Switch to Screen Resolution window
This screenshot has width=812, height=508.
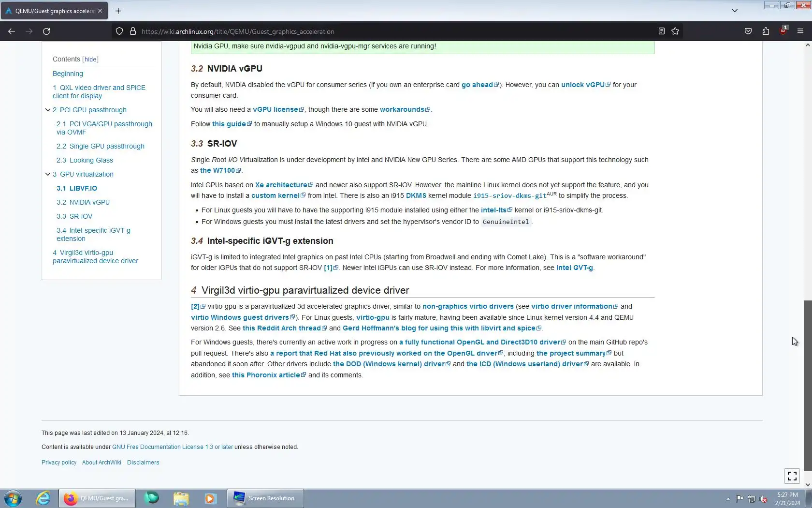(265, 498)
